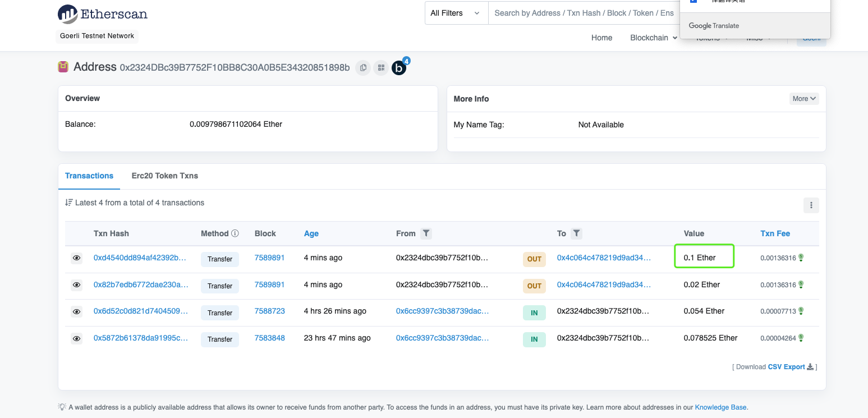
Task: Open the More dropdown in More Info
Action: [804, 99]
